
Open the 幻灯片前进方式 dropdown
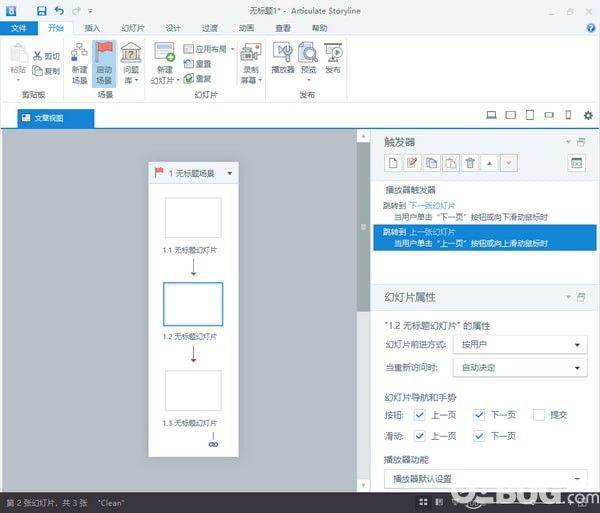pos(520,345)
